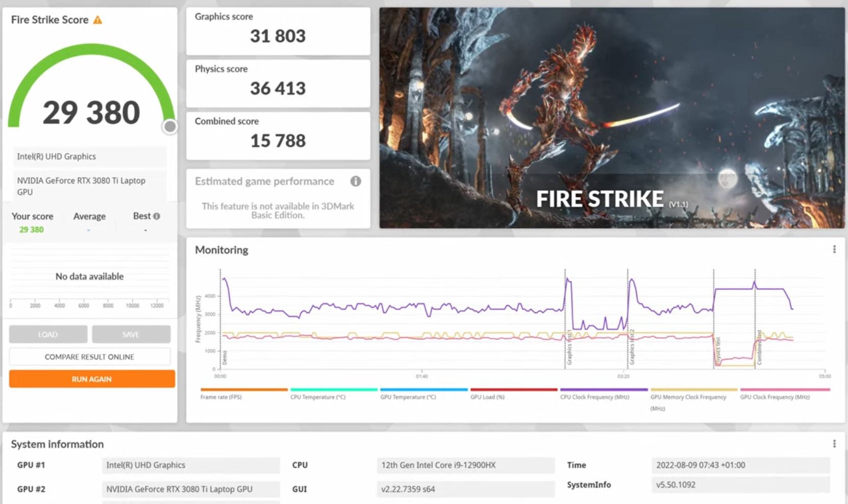Click COMPARE RESULT ONLINE button
Viewport: 848px width, 504px height.
tap(90, 357)
